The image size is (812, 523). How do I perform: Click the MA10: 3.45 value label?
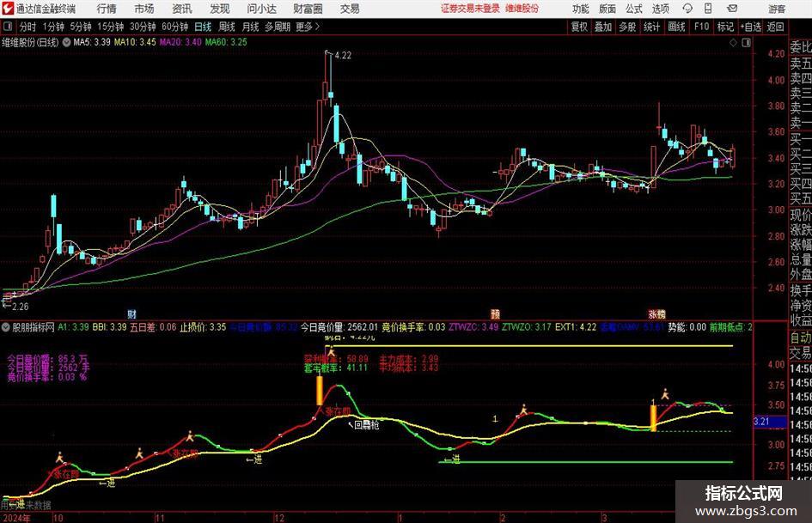(x=135, y=42)
